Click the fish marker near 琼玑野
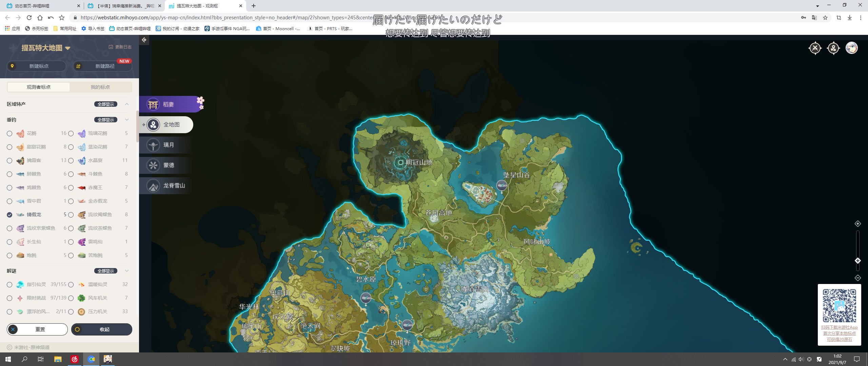The width and height of the screenshot is (868, 366). [407, 325]
